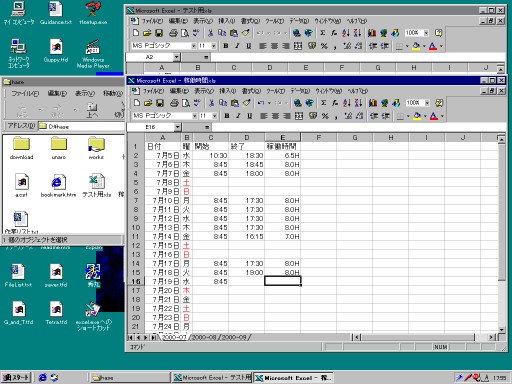512x384 pixels.
Task: Click Sort Ascending icon in front Excel
Action: [347, 103]
